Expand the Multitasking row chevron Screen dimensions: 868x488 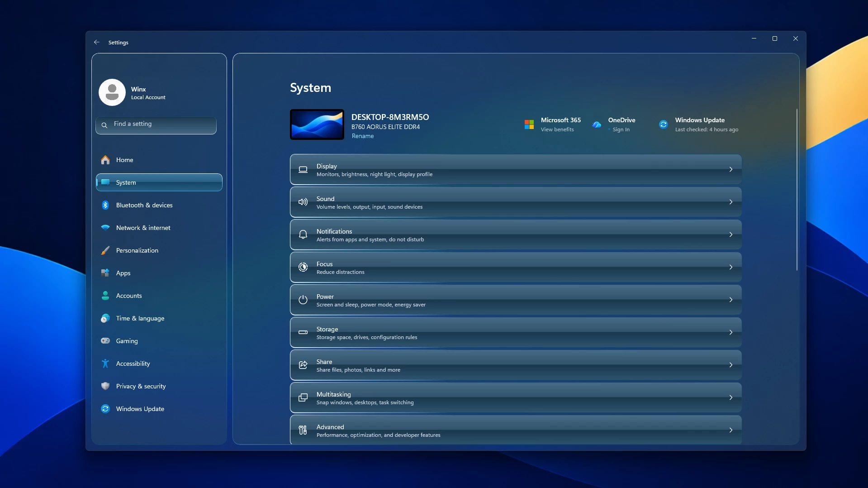click(731, 397)
